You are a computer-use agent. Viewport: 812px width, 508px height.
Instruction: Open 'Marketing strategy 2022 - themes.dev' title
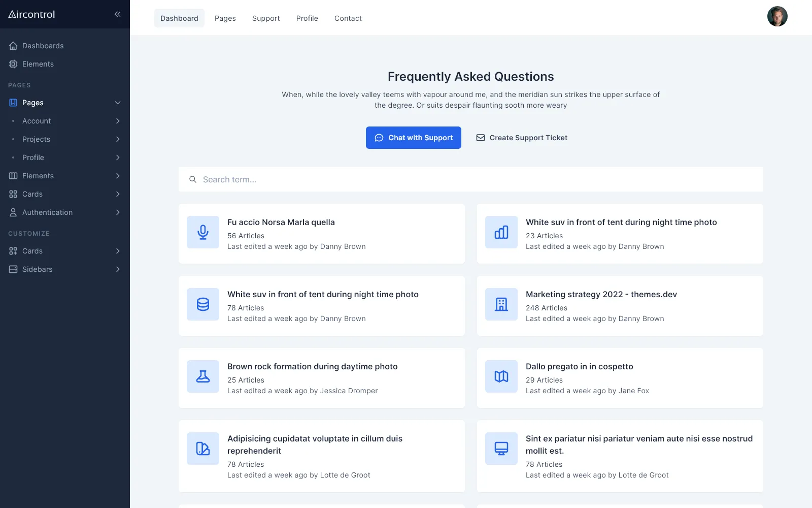click(601, 294)
